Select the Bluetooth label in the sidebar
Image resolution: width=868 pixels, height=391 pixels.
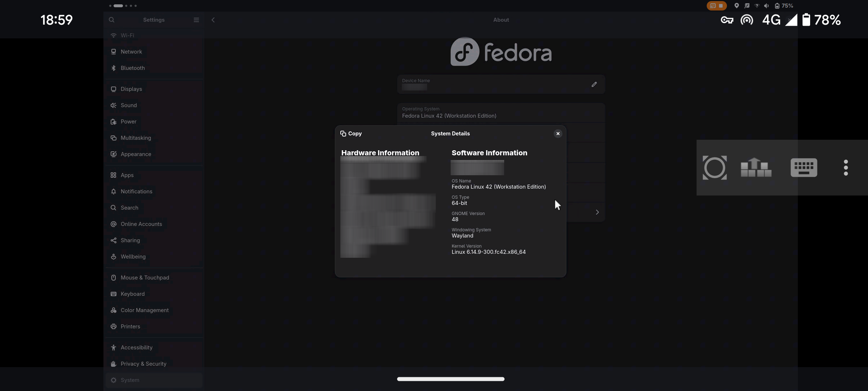(133, 68)
